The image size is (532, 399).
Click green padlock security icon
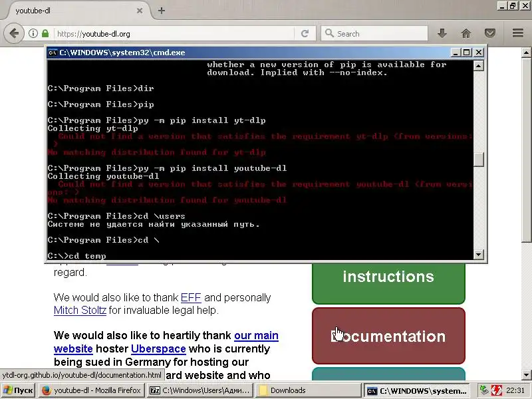45,33
